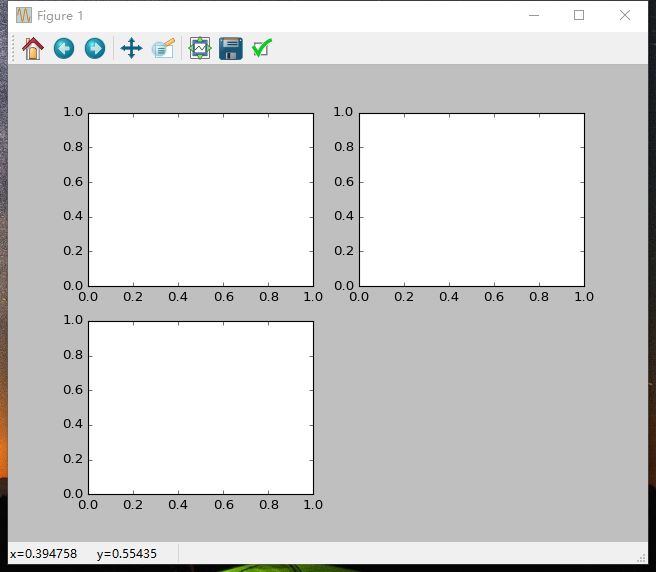
Task: Go back to the previous view
Action: click(x=64, y=49)
